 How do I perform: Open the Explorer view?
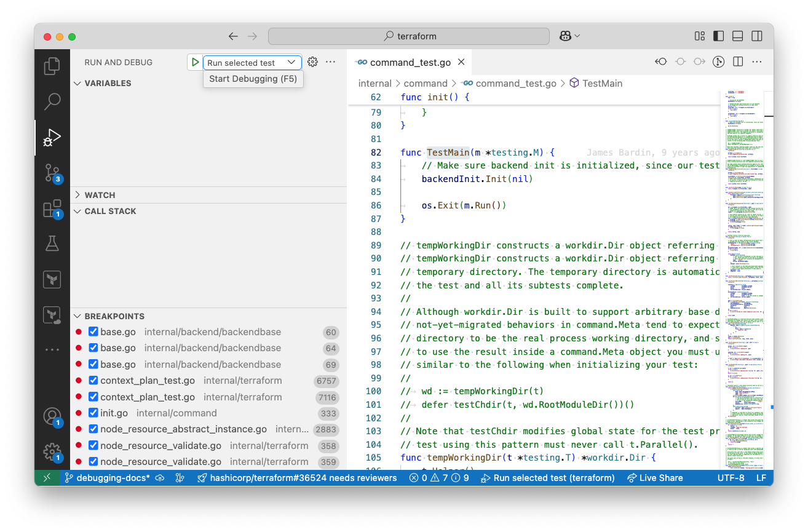coord(52,66)
